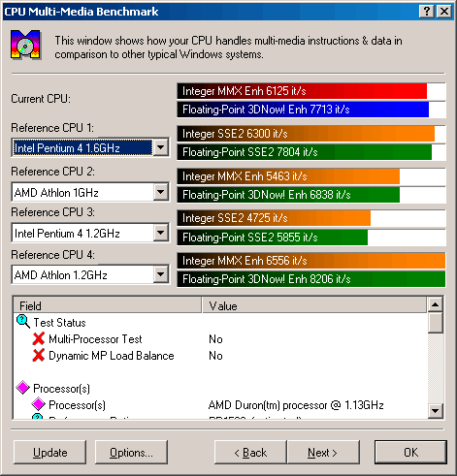Click the CPU Multi-Media Benchmark title bar text
The height and width of the screenshot is (476, 457).
[x=82, y=12]
